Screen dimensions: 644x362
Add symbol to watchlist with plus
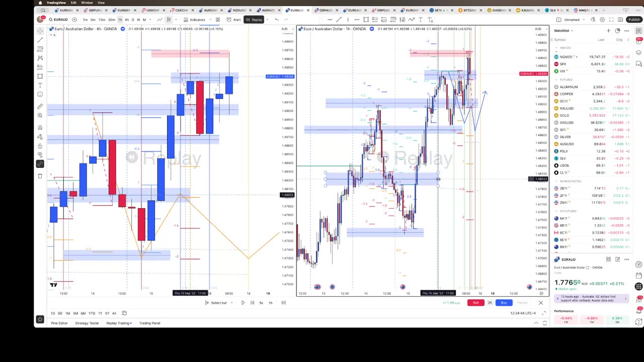608,31
